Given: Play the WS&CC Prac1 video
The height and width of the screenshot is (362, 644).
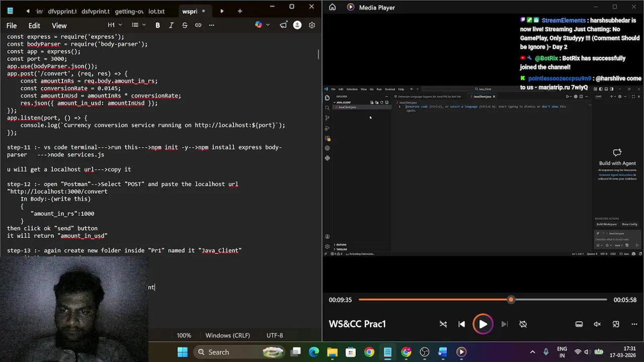Looking at the screenshot, I should pyautogui.click(x=482, y=324).
